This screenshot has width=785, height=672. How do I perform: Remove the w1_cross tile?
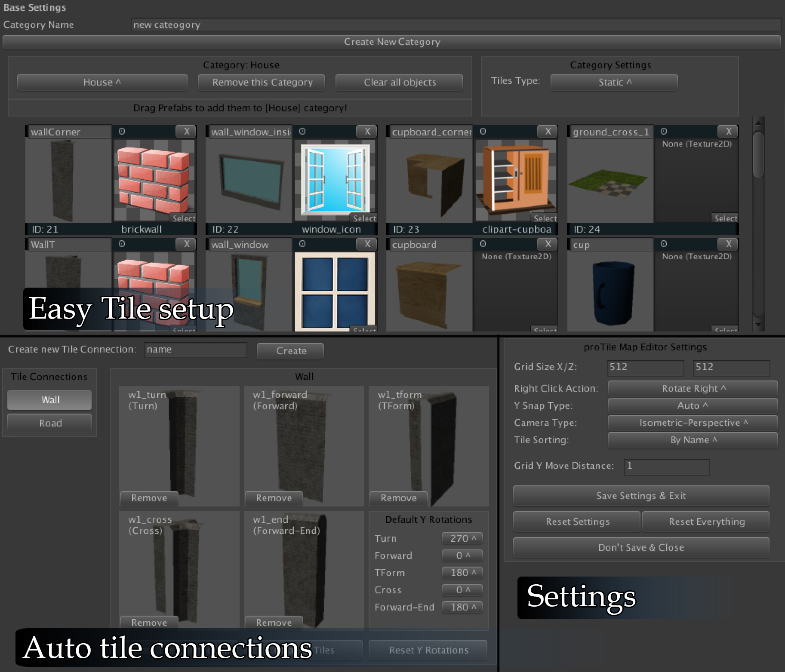tap(149, 623)
